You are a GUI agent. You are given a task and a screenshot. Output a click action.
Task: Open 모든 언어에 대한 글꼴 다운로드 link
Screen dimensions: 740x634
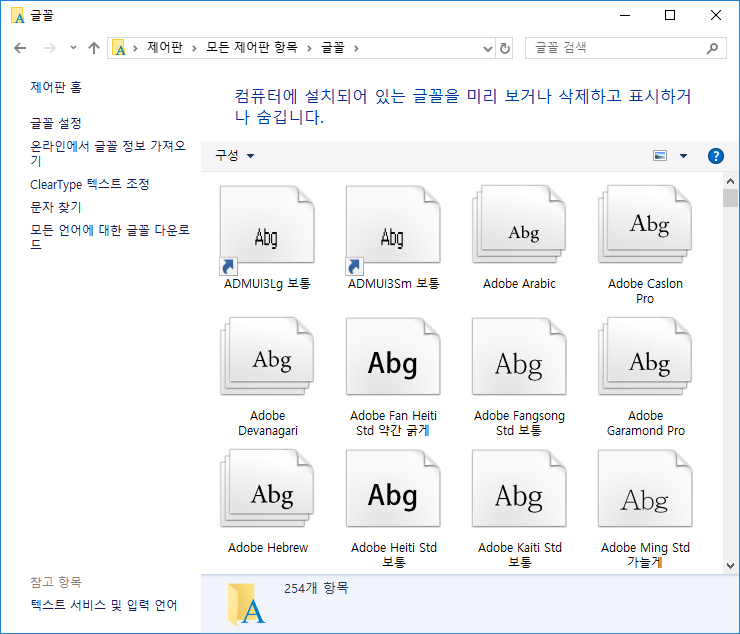click(x=109, y=237)
